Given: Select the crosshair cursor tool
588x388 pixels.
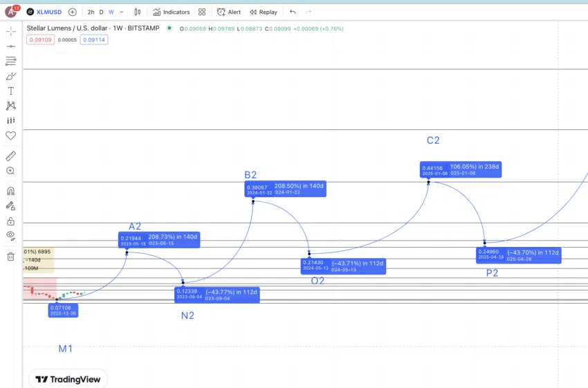Looking at the screenshot, I should tap(10, 32).
